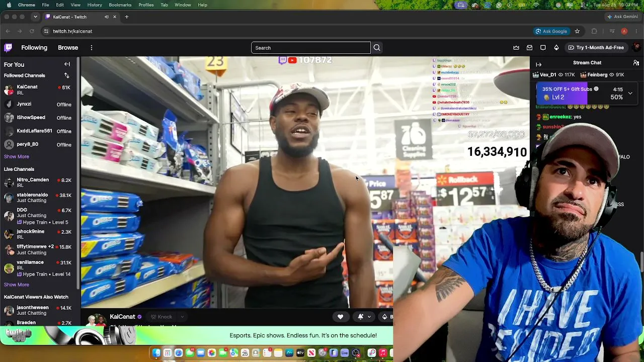Open the Chrome media controls icon
Screen dimensions: 644x362
pyautogui.click(x=612, y=31)
